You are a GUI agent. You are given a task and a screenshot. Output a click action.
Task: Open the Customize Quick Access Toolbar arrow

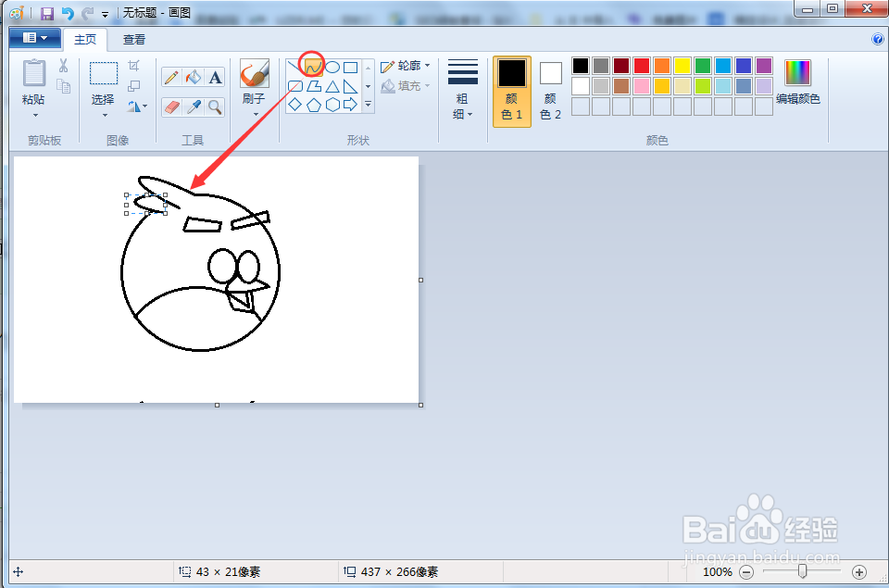coord(105,14)
